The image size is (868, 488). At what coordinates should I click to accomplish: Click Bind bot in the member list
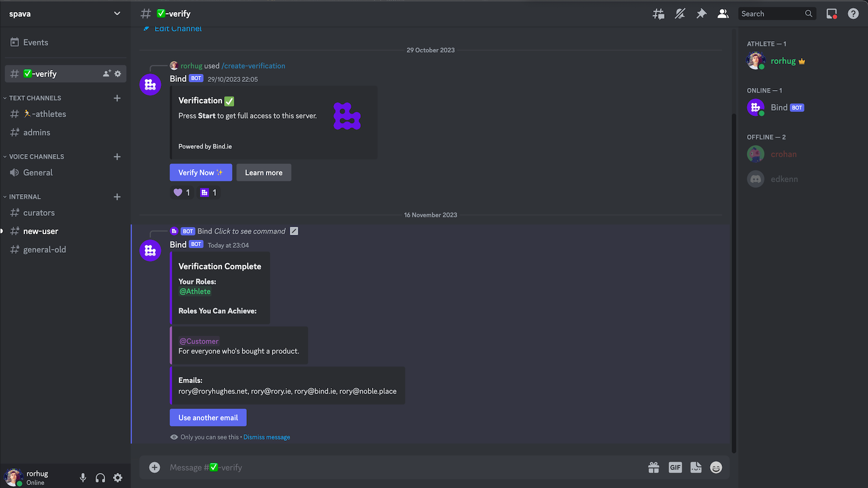[802, 107]
